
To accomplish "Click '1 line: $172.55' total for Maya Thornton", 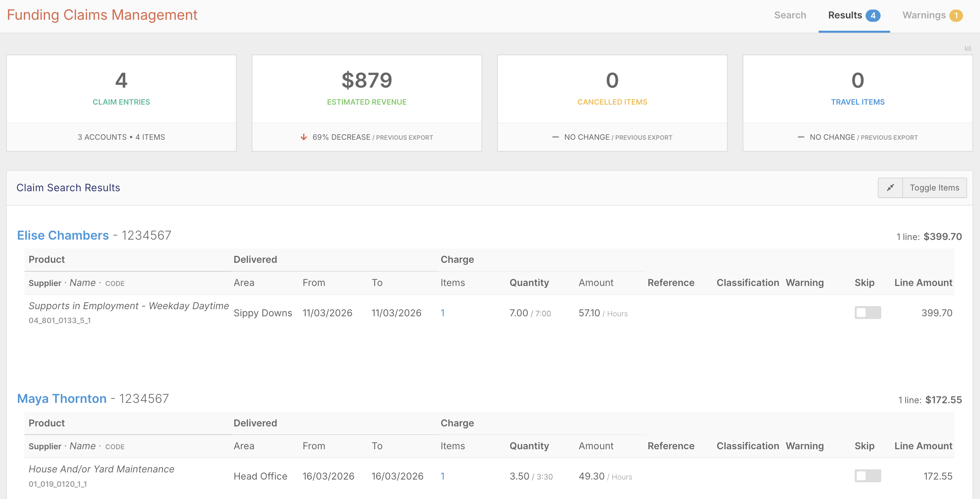I will coord(930,399).
